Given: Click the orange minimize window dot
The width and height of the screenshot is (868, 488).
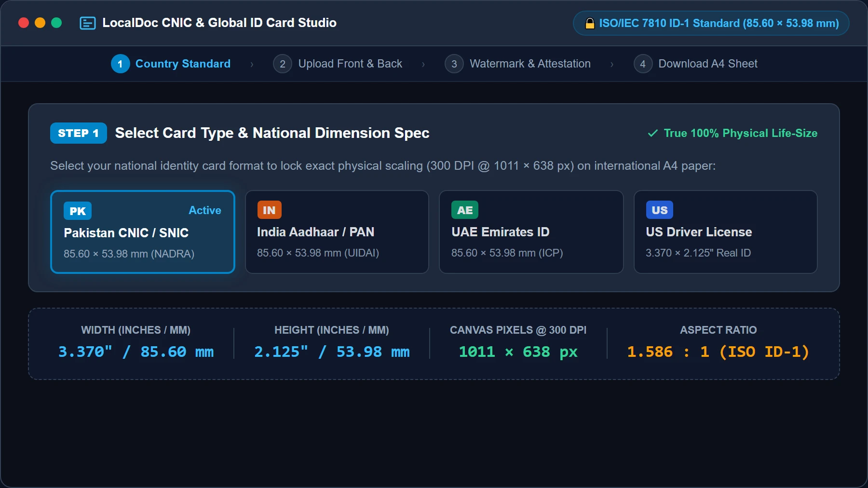Looking at the screenshot, I should pyautogui.click(x=40, y=23).
